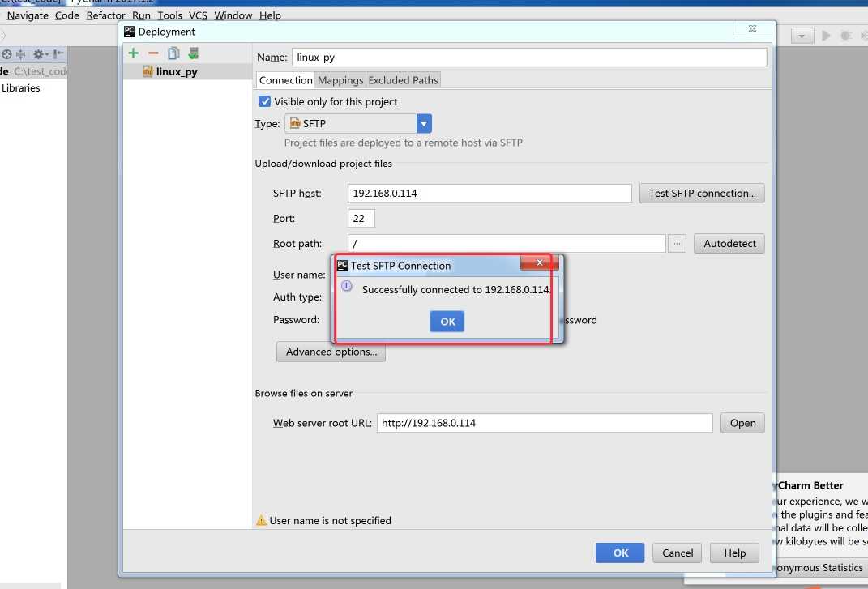The width and height of the screenshot is (868, 589).
Task: Open the Help menu in menu bar
Action: coord(270,15)
